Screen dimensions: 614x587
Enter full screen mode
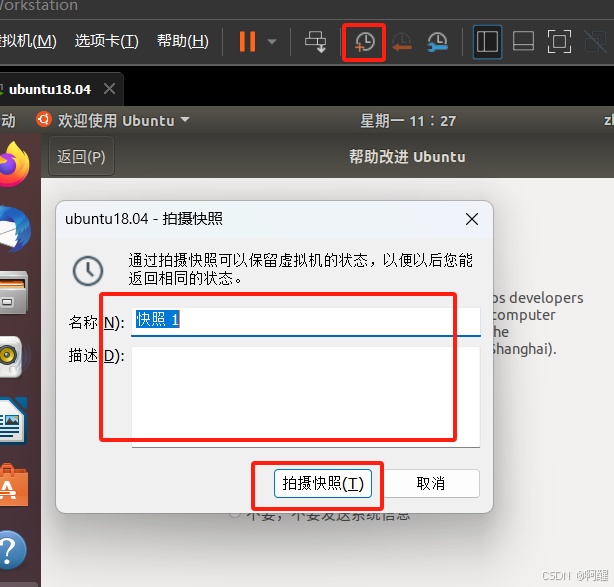[x=559, y=42]
